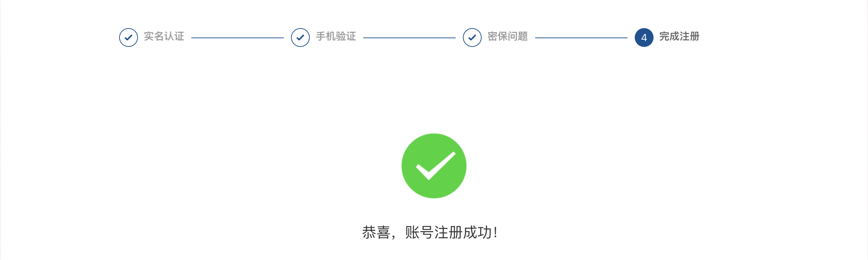The width and height of the screenshot is (868, 260).
Task: Click the checkmark circle for 密保问题
Action: (x=472, y=38)
